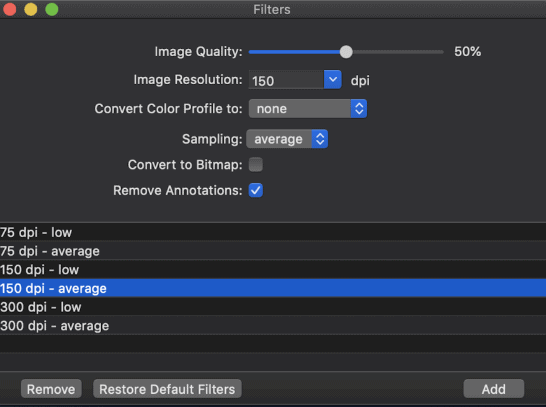The width and height of the screenshot is (546, 407).
Task: Select the 300 dpi - low filter
Action: coord(273,307)
